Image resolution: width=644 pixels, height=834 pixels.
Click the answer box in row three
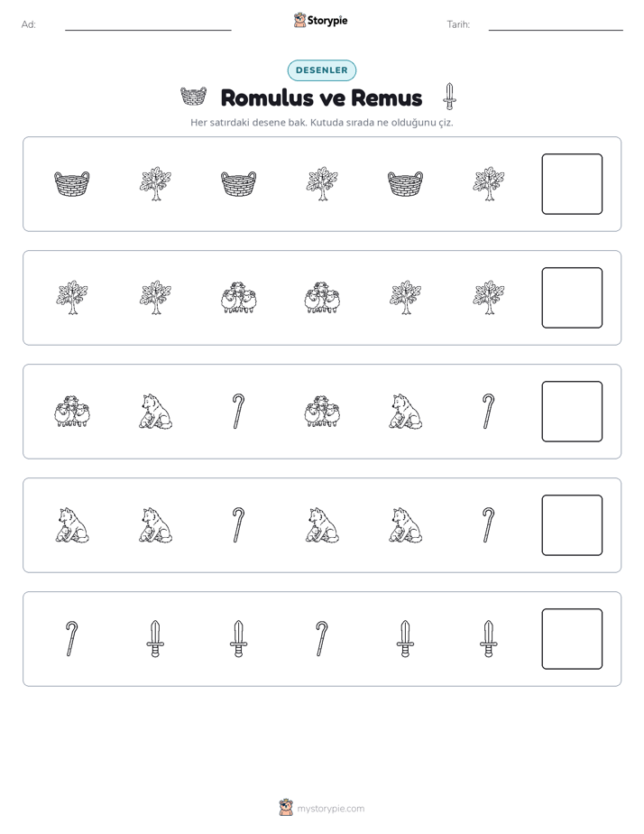(x=572, y=412)
